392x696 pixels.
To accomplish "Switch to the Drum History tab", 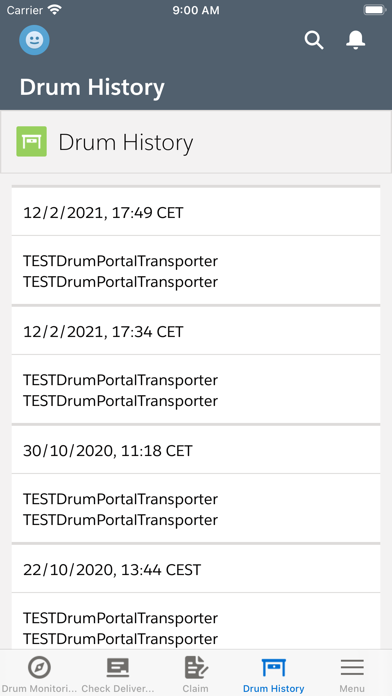I will [x=273, y=675].
